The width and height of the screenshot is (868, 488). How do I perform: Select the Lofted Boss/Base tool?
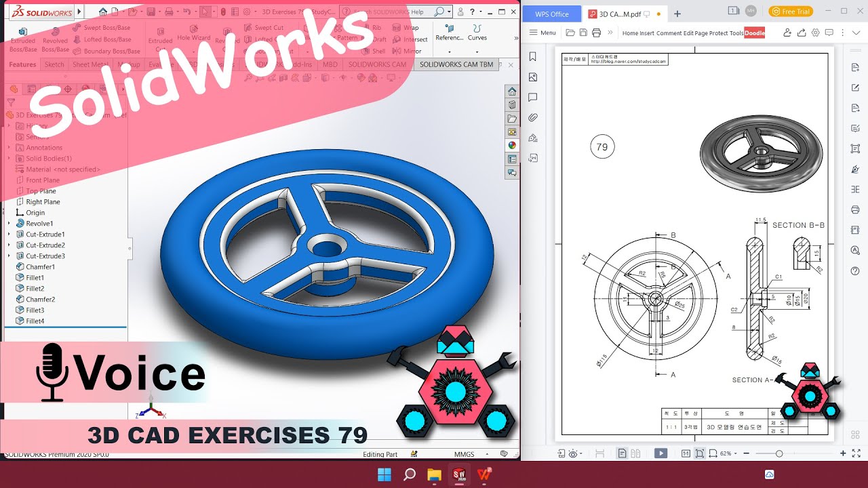tap(102, 39)
